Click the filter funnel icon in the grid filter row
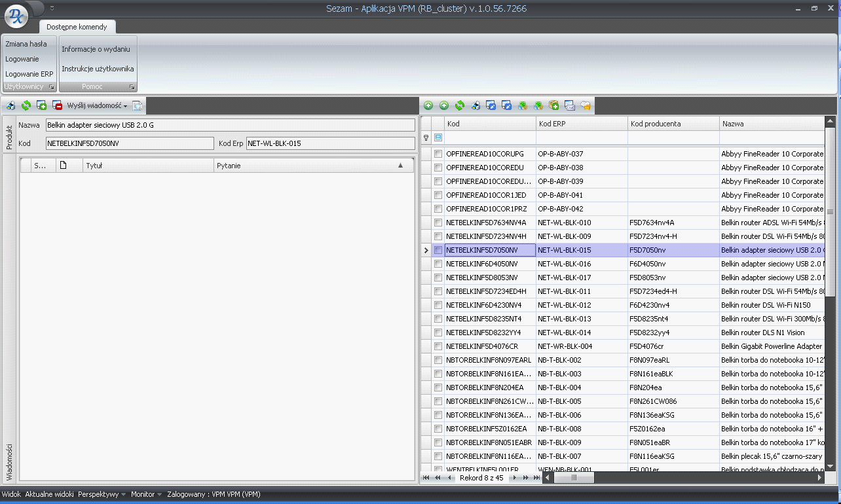 click(x=426, y=138)
